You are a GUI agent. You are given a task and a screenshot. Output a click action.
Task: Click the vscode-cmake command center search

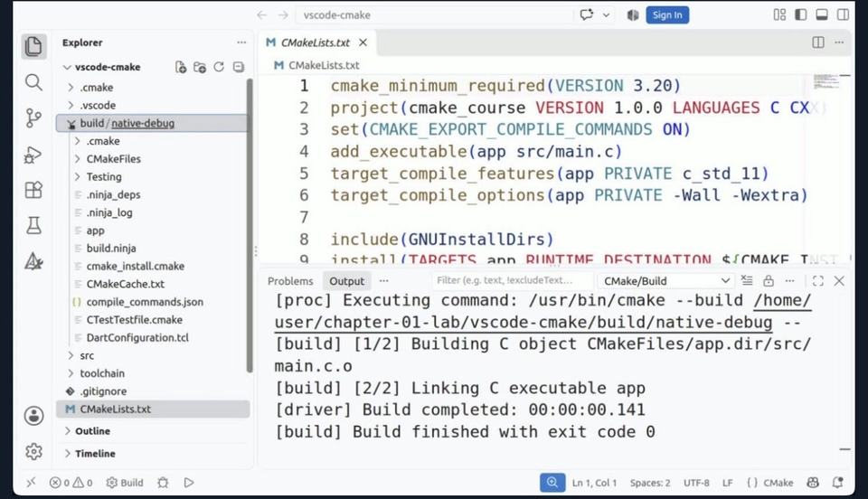pos(434,15)
